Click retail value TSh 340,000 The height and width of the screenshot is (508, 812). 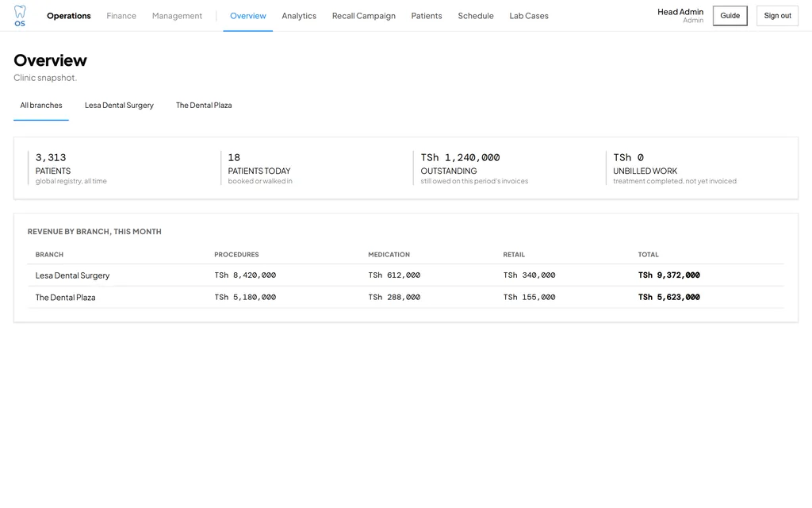529,275
